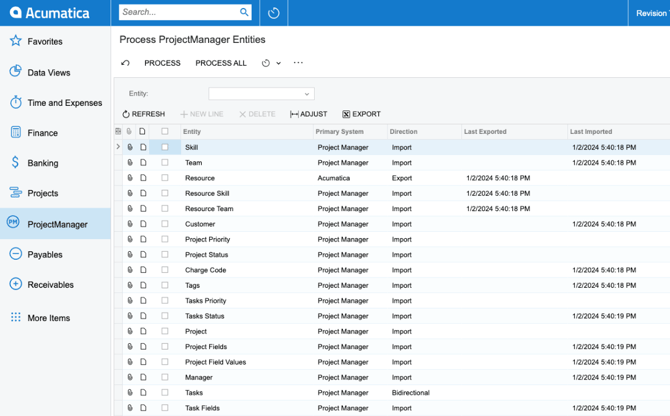670x416 pixels.
Task: Click the Banking dollar sign icon
Action: coord(15,162)
